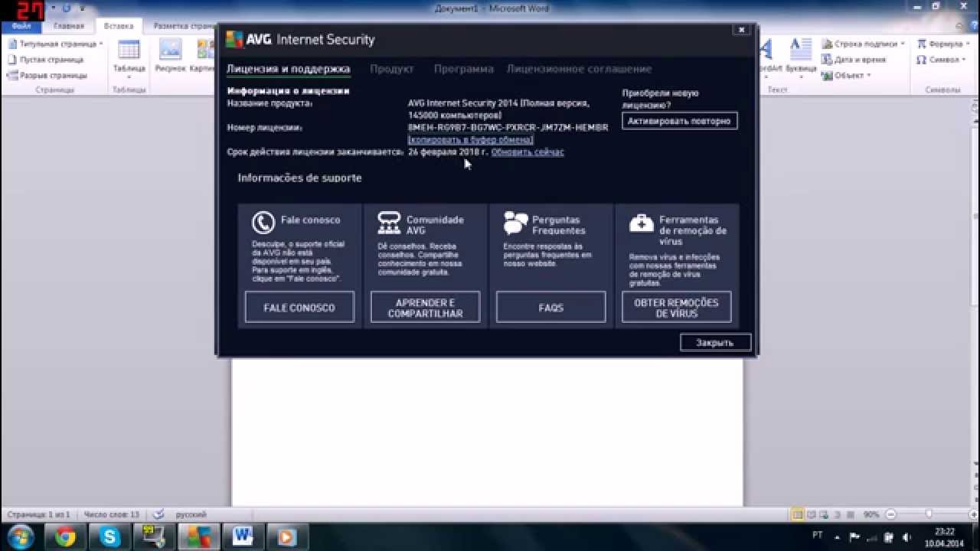Open the Файл tab in Word
The image size is (980, 551).
coord(21,26)
